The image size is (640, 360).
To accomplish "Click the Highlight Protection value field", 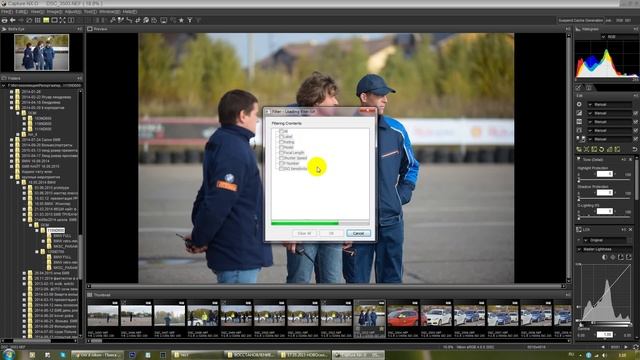I will click(604, 174).
